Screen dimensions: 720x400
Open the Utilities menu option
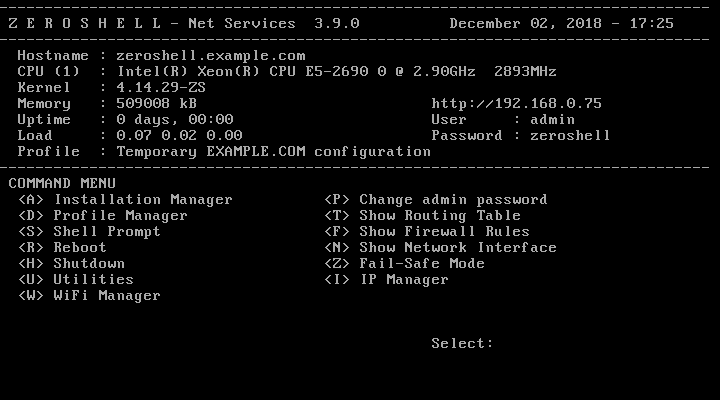tap(76, 280)
